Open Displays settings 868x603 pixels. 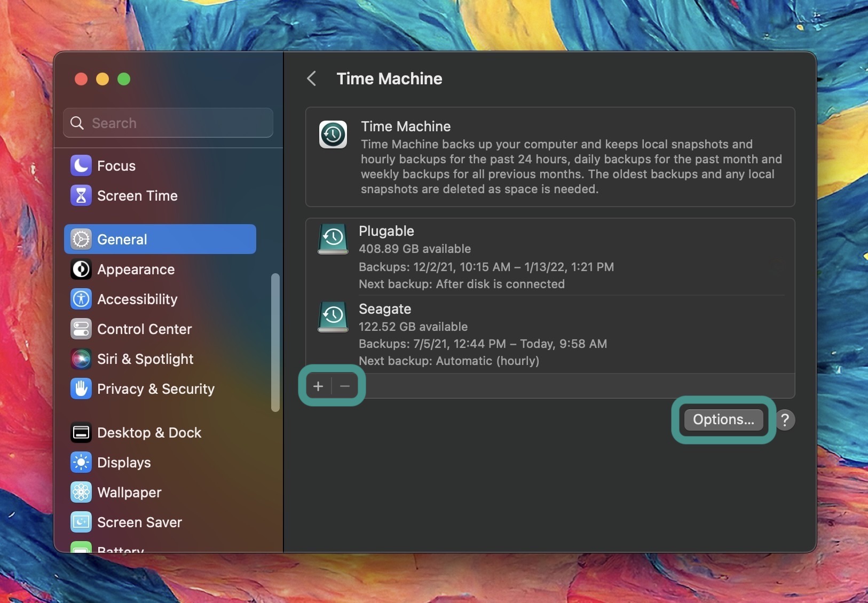[124, 463]
